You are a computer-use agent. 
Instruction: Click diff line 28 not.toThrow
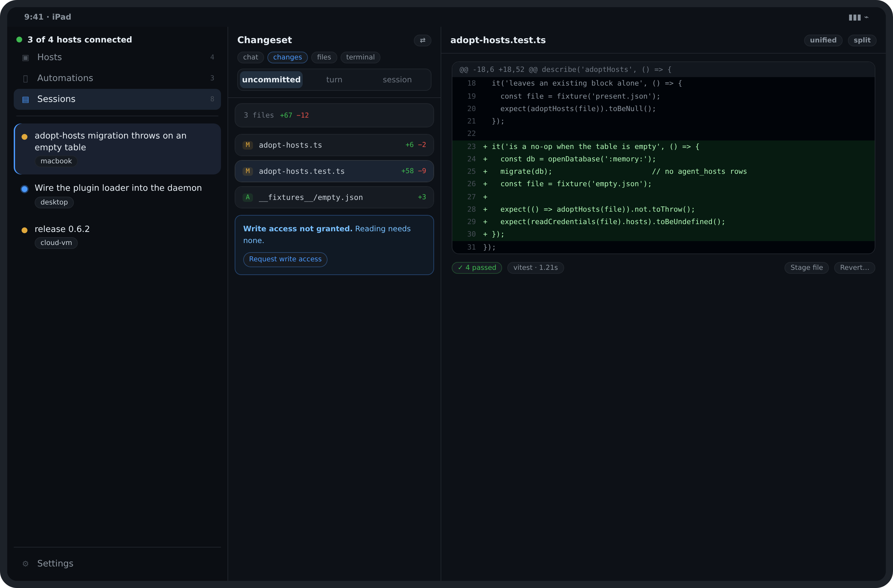click(663, 209)
